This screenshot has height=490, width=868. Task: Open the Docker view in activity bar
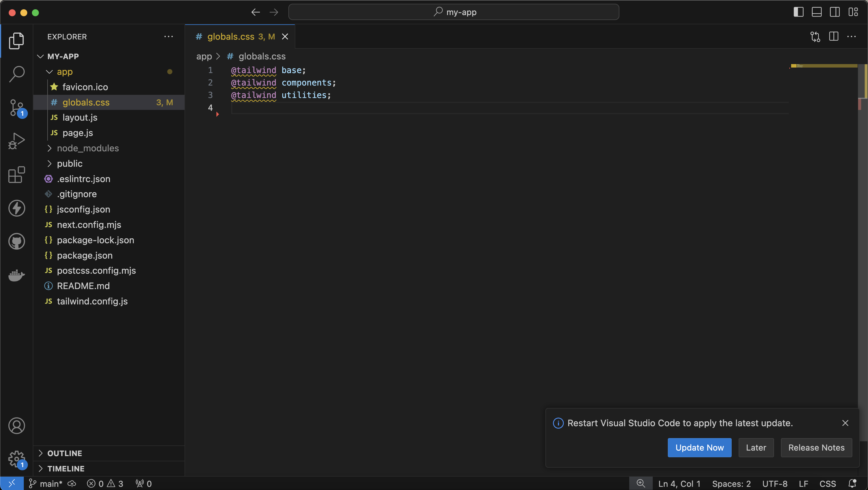tap(17, 275)
